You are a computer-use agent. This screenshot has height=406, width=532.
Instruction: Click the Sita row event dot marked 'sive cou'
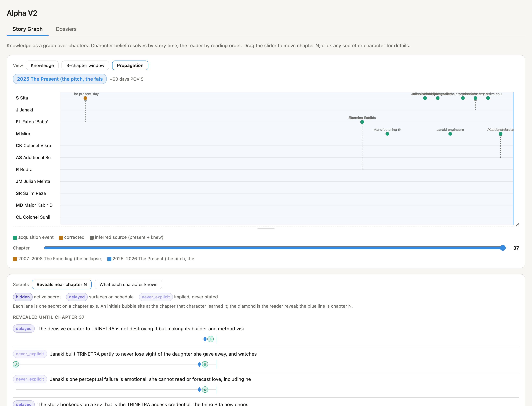[488, 98]
